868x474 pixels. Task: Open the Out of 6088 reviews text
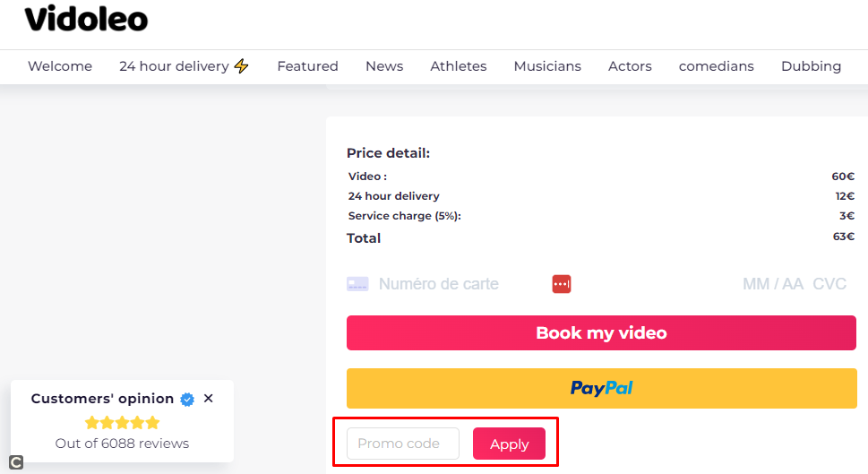click(123, 444)
